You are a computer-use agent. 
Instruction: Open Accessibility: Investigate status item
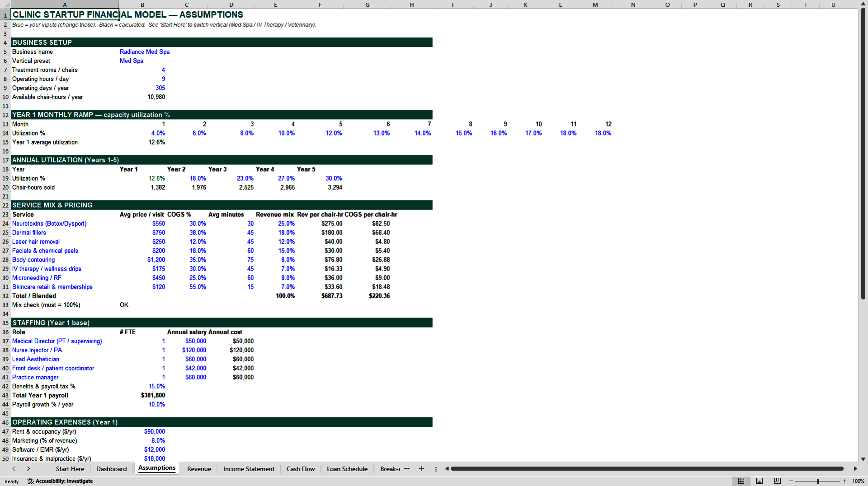(60, 481)
